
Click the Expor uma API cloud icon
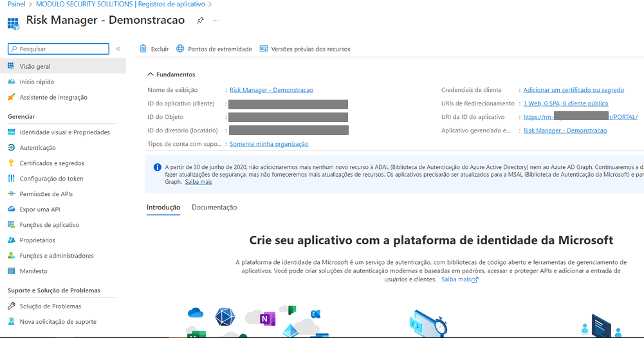[11, 209]
